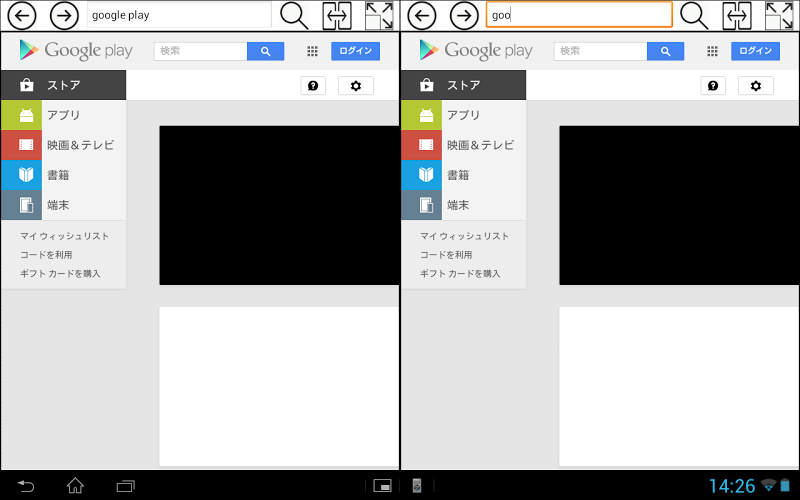Select ストア in right pane sidebar
Screen dimensions: 800x500
(463, 85)
